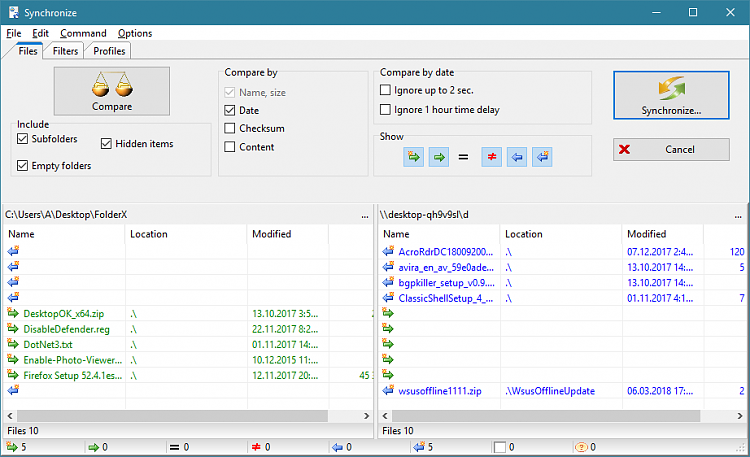The height and width of the screenshot is (457, 750).
Task: Toggle the blue copy-to-left arrow filter
Action: pyautogui.click(x=517, y=156)
